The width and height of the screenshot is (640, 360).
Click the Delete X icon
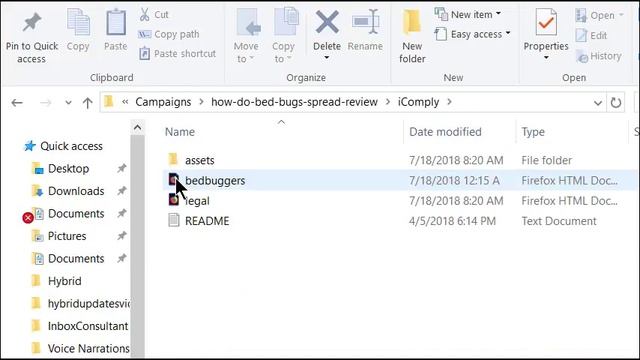(x=327, y=22)
